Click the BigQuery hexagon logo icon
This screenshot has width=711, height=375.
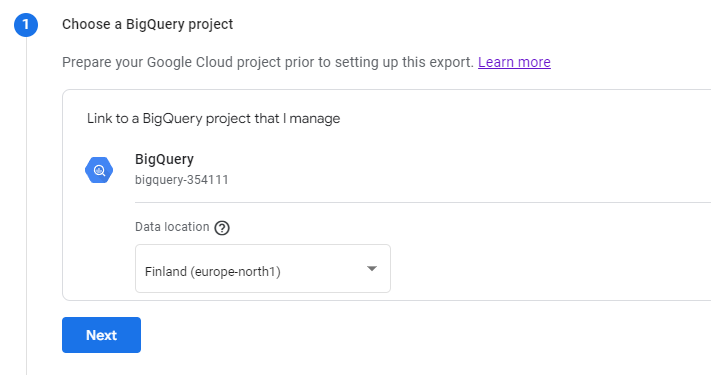[99, 170]
